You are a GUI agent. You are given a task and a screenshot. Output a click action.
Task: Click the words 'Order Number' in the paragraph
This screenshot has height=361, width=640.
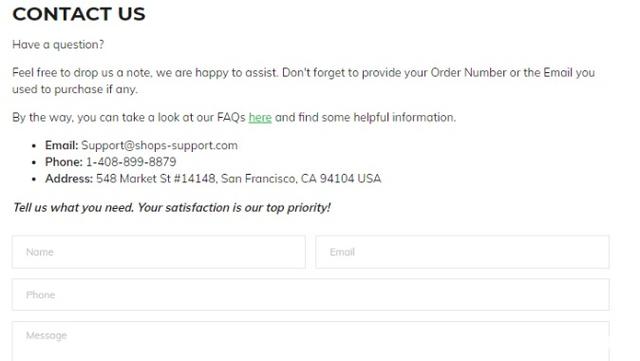469,73
